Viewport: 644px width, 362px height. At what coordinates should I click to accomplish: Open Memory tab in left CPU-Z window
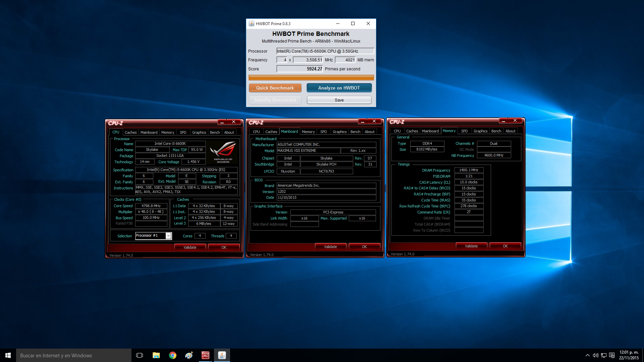[x=168, y=132]
